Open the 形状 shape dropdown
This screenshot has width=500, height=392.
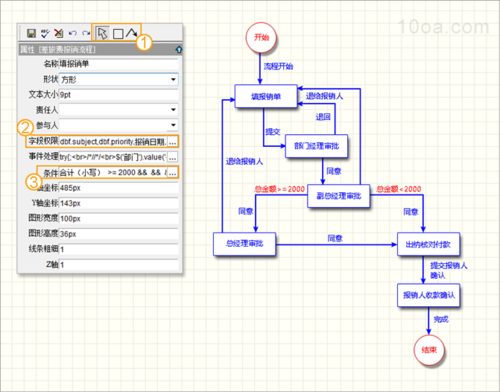click(x=119, y=79)
